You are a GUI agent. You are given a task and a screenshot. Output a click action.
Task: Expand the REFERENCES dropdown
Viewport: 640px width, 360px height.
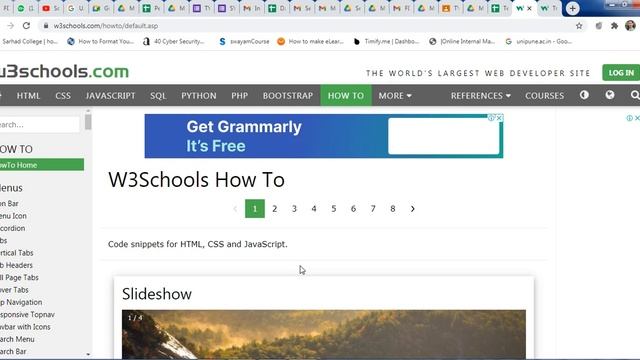point(480,96)
